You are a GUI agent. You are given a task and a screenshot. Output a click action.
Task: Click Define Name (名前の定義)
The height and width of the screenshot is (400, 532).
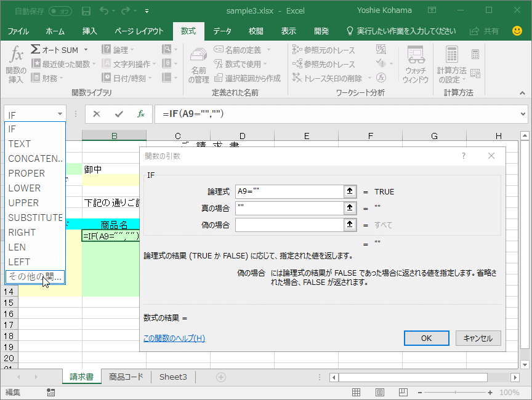238,50
